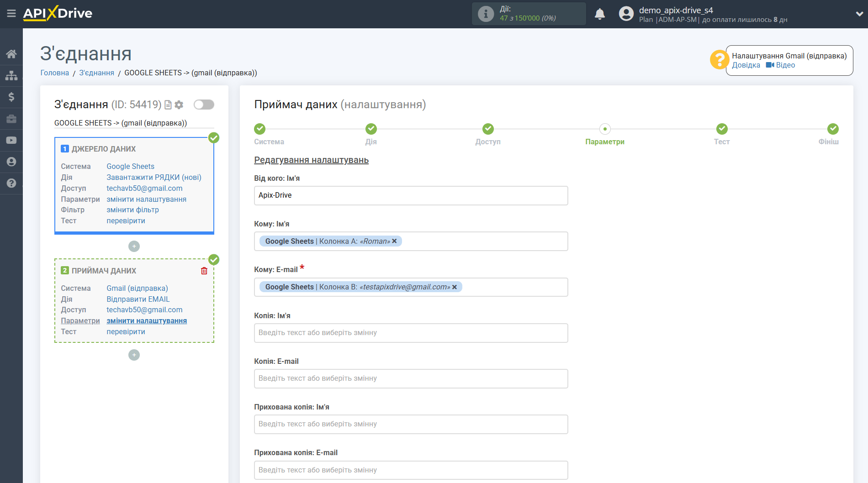Focus the Від кого: Ім'я field
Viewport: 868px width, 483px height.
[411, 195]
